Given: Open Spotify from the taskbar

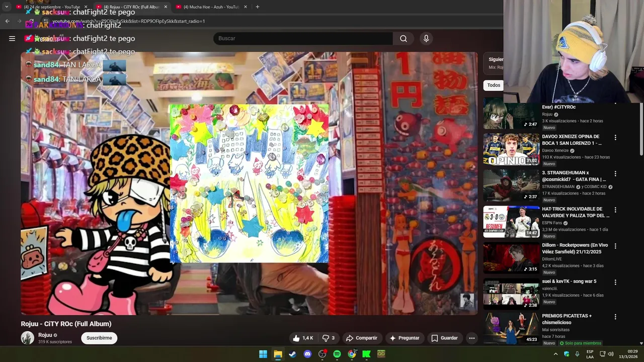Looking at the screenshot, I should point(337,354).
